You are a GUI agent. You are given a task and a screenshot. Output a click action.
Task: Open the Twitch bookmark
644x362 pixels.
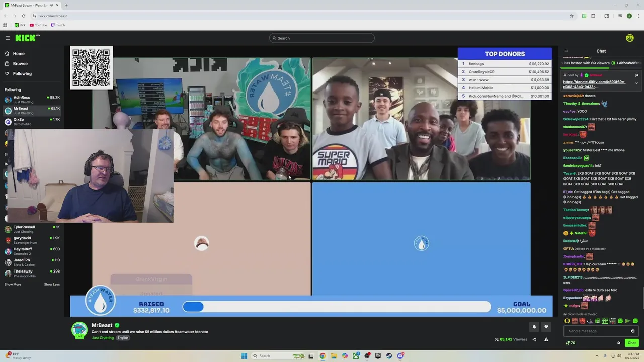(58, 25)
